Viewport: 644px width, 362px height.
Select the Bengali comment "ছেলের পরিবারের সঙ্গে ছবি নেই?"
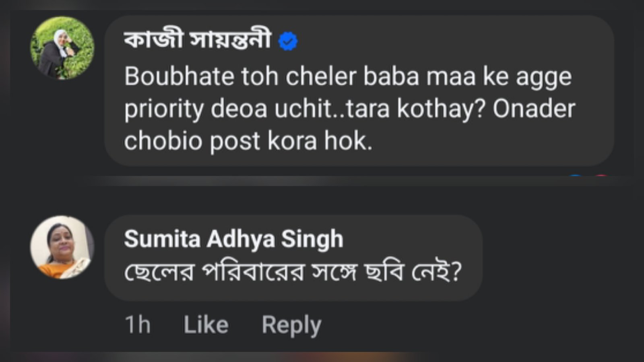point(293,272)
